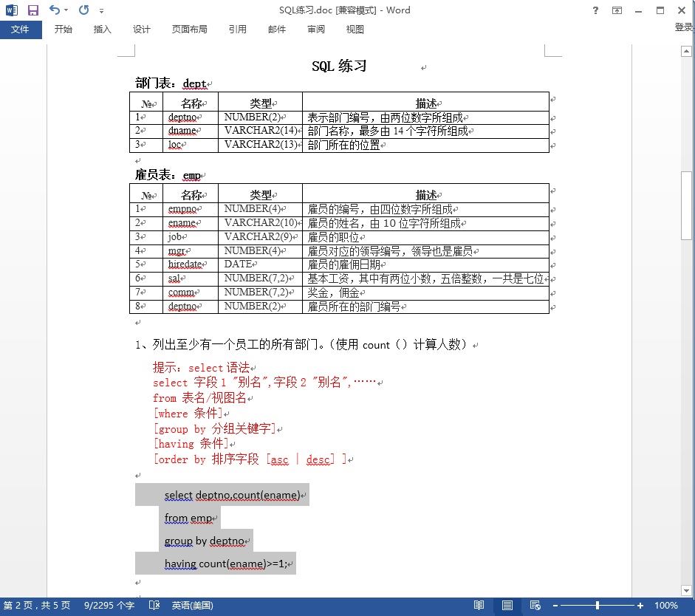Viewport: 695px width, 616px height.
Task: Click the cell 雇员的职位
Action: 425,237
